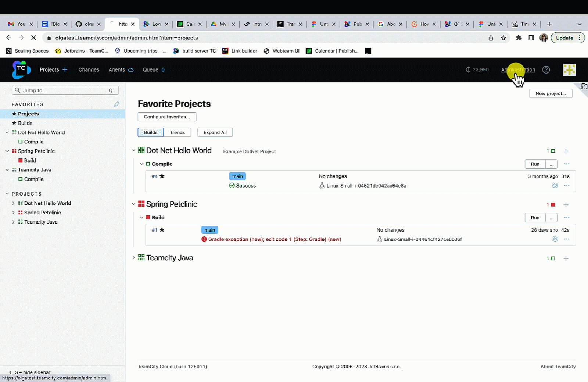Open artifacts icon for build #4
Screen dimensions: 588x382
point(555,185)
